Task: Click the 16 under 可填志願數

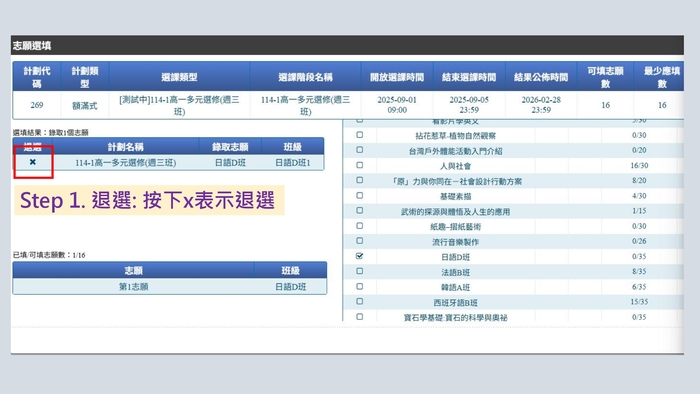Action: 605,105
